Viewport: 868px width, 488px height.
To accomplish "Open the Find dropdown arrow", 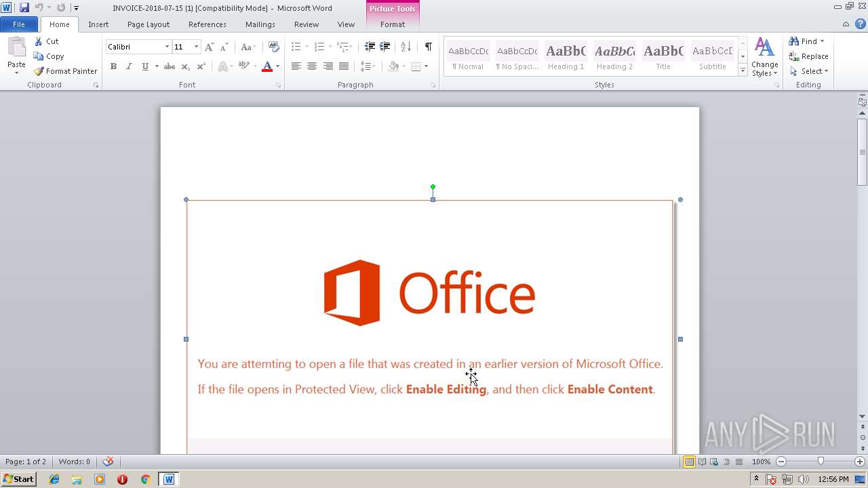I will (822, 41).
